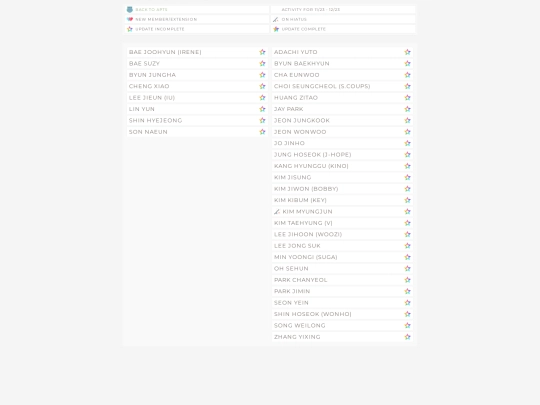This screenshot has height=405, width=540.
Task: Select the Oh Sehun name
Action: (x=291, y=268)
